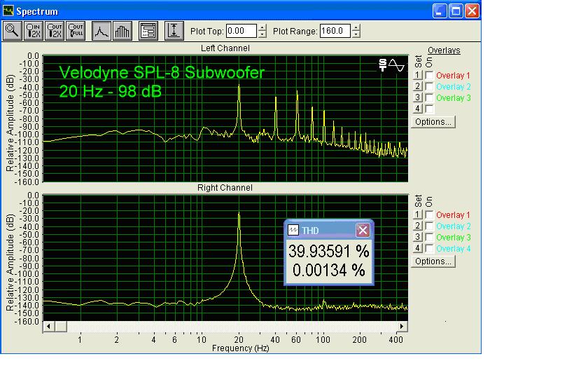Click the 0.00134 % THD reading
The width and height of the screenshot is (588, 368).
[329, 271]
